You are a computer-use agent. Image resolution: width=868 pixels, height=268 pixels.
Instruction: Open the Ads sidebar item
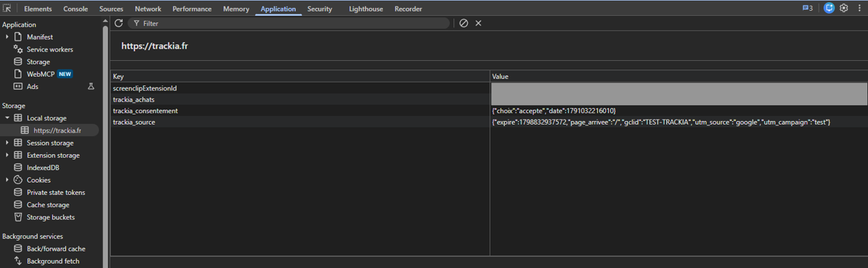click(33, 86)
